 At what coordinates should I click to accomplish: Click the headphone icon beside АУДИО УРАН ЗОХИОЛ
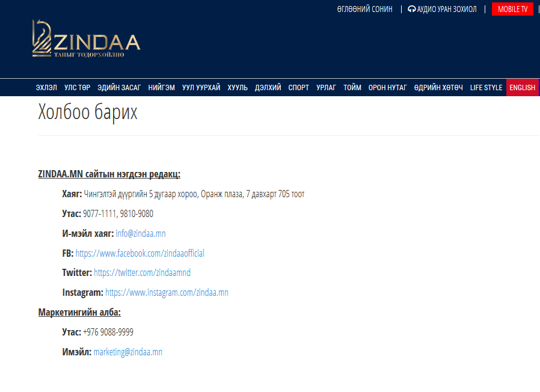[x=411, y=9]
